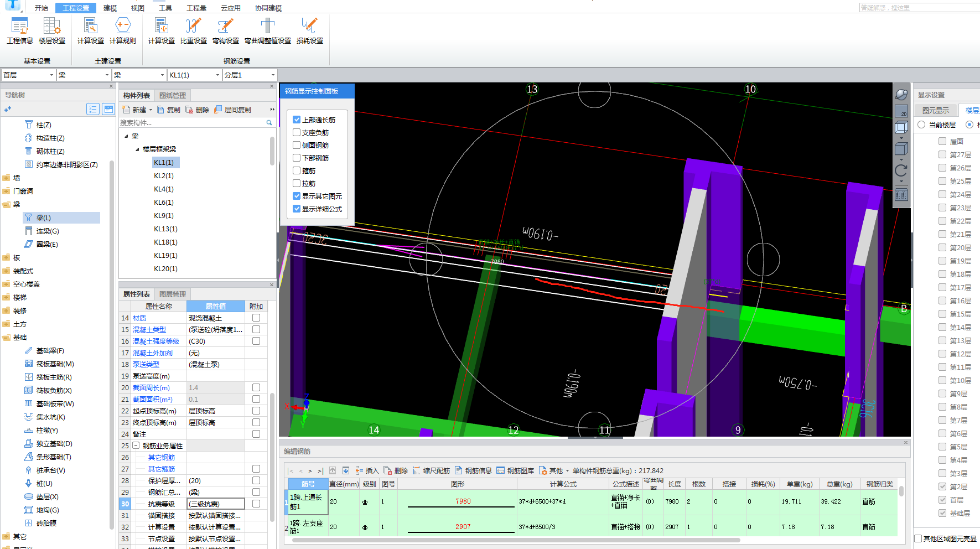Open 钢筋信息 rebar info
Viewport: 980px width, 549px height.
[474, 470]
